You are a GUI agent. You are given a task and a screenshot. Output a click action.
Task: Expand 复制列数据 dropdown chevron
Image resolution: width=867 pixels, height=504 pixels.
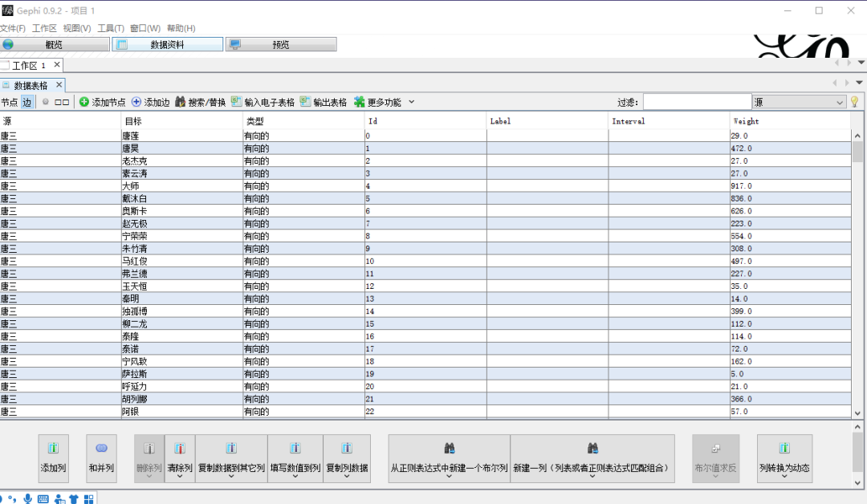tap(347, 476)
